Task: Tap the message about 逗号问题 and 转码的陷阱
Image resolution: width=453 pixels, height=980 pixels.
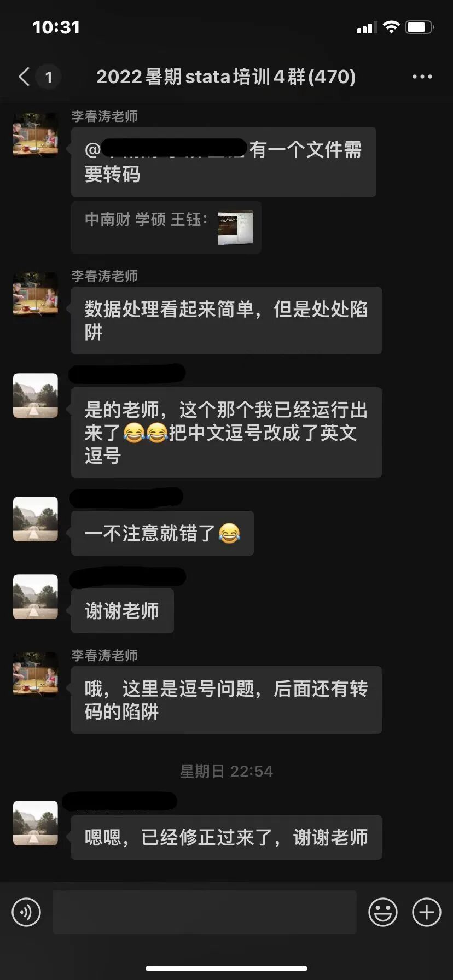Action: pyautogui.click(x=226, y=700)
